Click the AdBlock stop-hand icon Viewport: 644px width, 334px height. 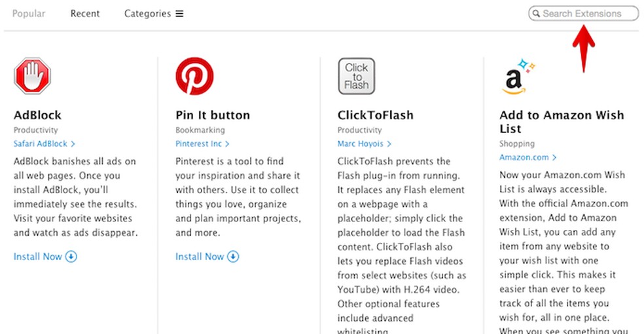tap(32, 76)
